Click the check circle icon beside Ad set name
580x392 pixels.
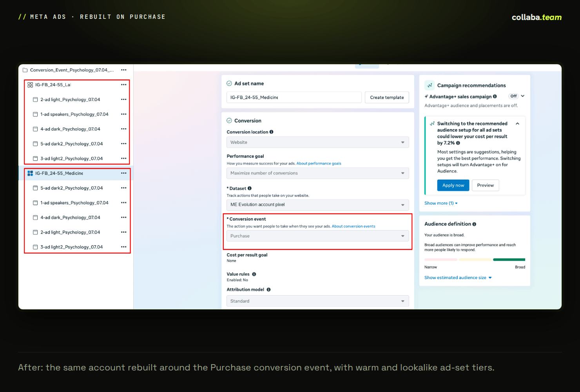[x=229, y=83]
